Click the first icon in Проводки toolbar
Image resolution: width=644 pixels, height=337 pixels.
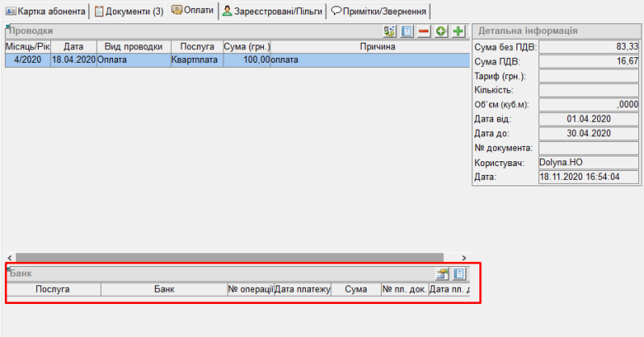[x=390, y=31]
